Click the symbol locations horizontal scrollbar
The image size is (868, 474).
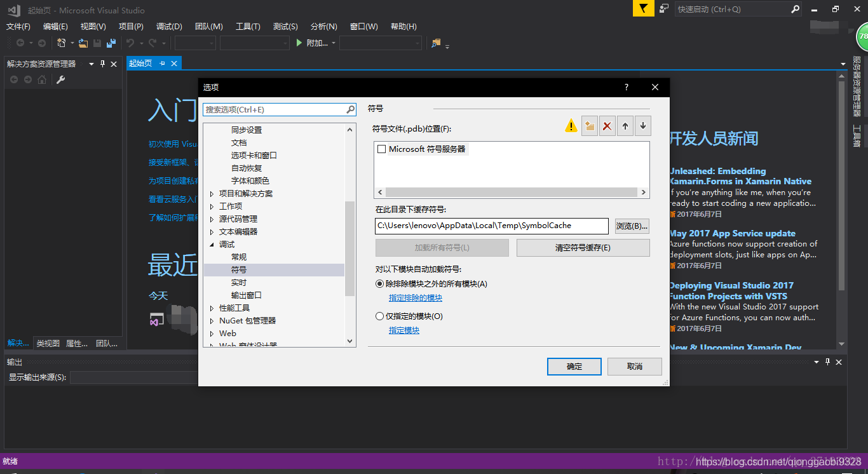[x=512, y=192]
